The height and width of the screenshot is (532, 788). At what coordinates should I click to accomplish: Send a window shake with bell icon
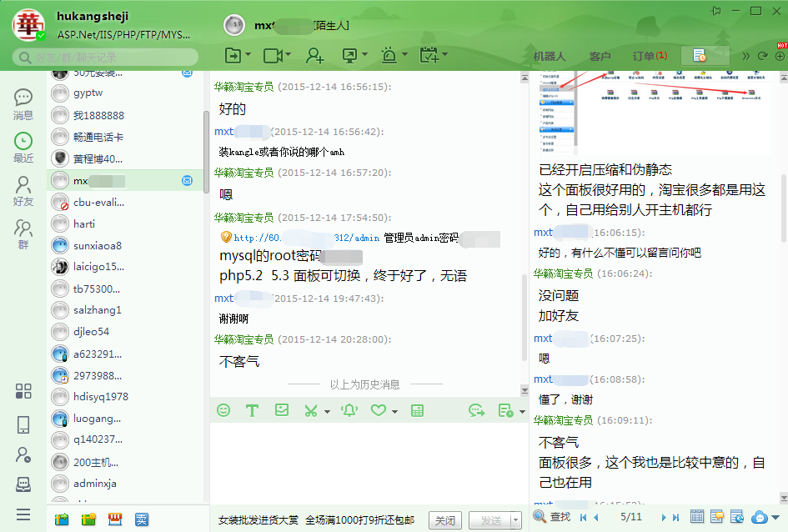coord(349,410)
